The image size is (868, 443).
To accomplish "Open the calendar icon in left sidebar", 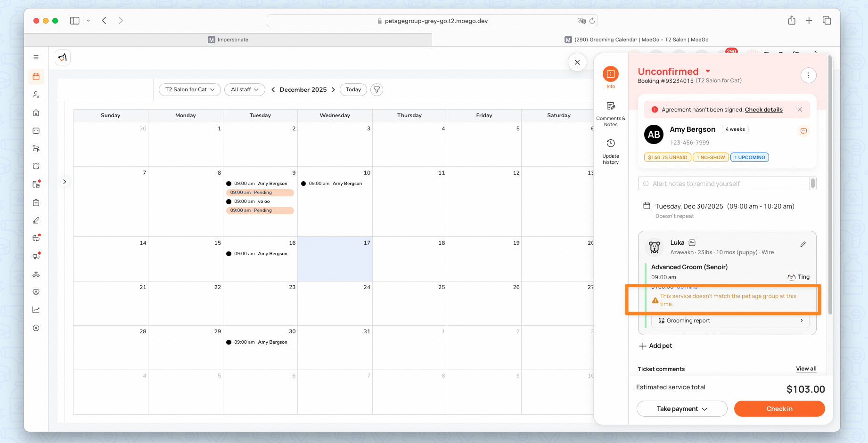I will point(36,77).
